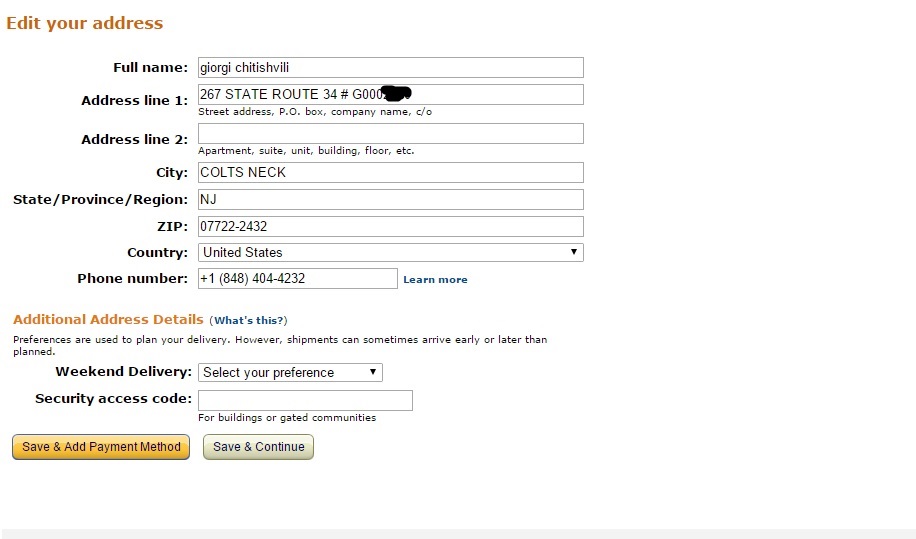Image resolution: width=916 pixels, height=539 pixels.
Task: Click the Edit your address heading
Action: coord(85,23)
